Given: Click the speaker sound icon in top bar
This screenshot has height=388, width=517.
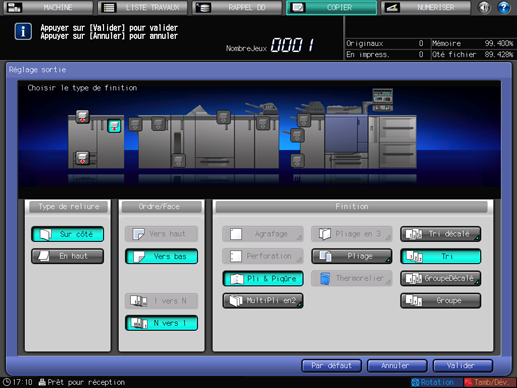Looking at the screenshot, I should (484, 7).
